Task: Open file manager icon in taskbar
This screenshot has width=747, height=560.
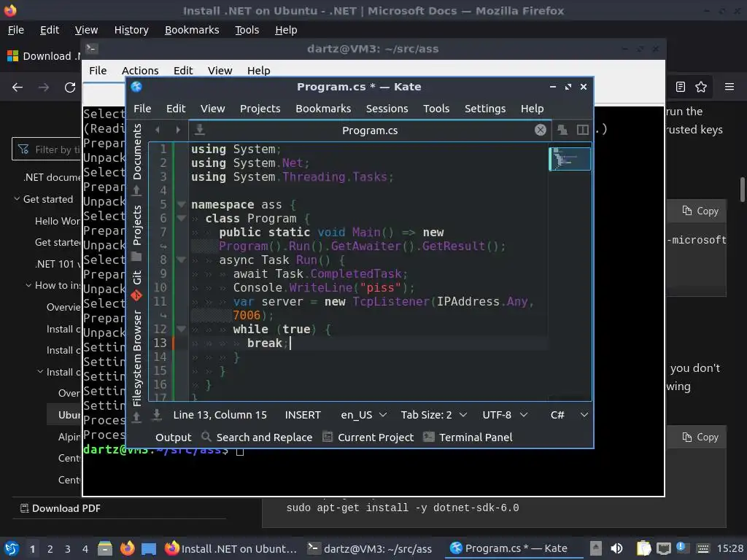Action: 105,548
